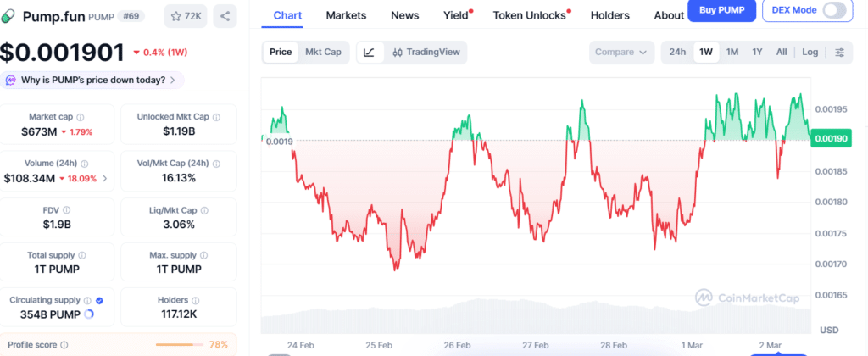Open chart settings sliders icon

click(x=839, y=53)
